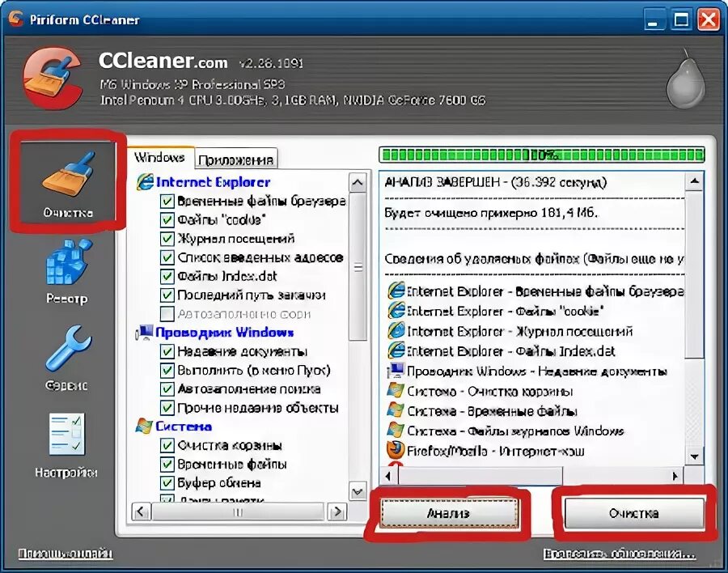Click results pane scroll down arrow
Image resolution: width=728 pixels, height=573 pixels.
tap(695, 456)
